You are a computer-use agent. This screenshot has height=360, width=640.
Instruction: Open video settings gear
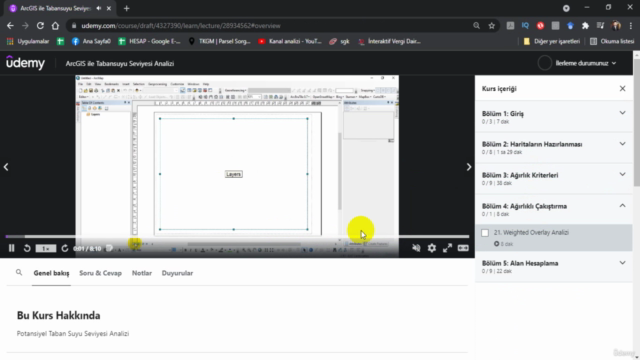pos(431,248)
